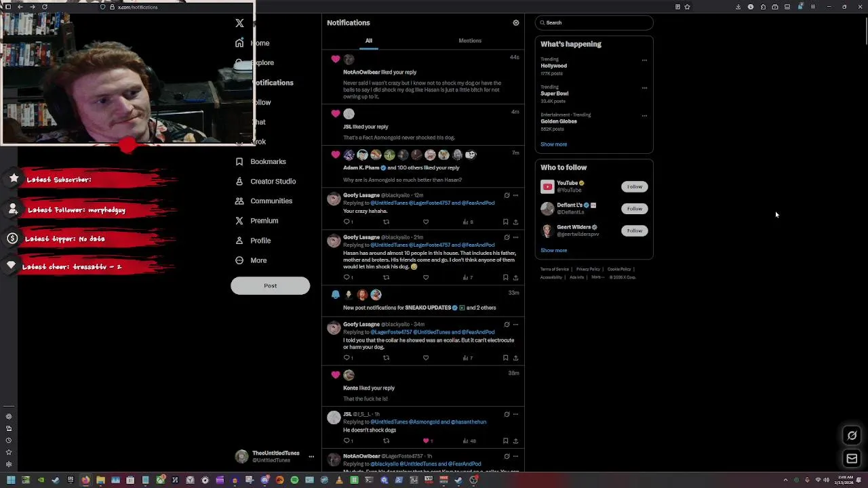Open the Grok floating button
This screenshot has height=488, width=868.
852,436
